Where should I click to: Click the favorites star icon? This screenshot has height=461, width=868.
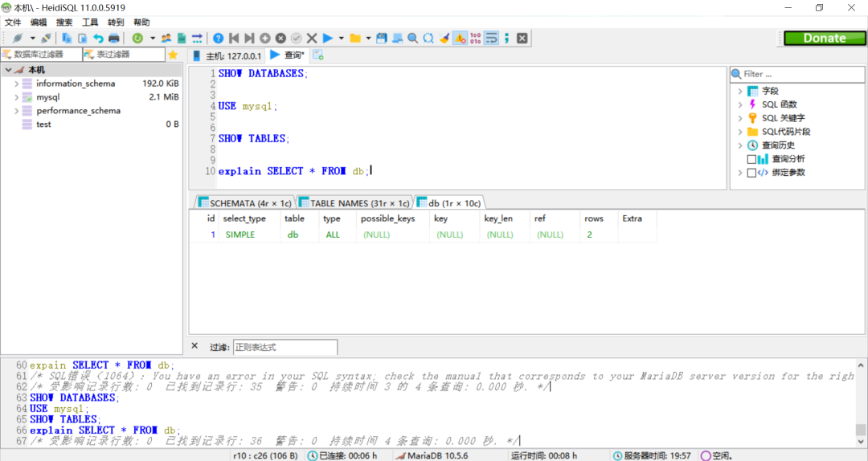click(x=172, y=55)
